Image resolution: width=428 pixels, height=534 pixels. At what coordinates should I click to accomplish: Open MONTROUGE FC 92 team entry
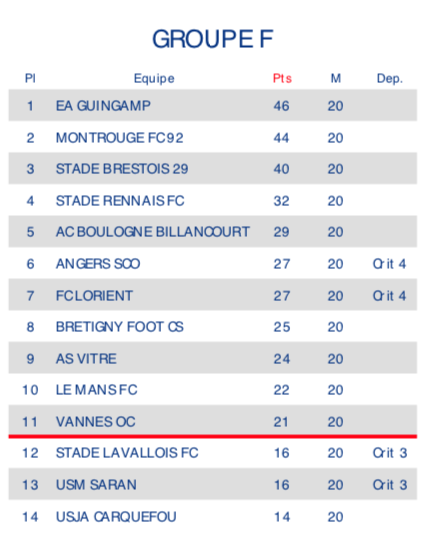click(x=120, y=138)
